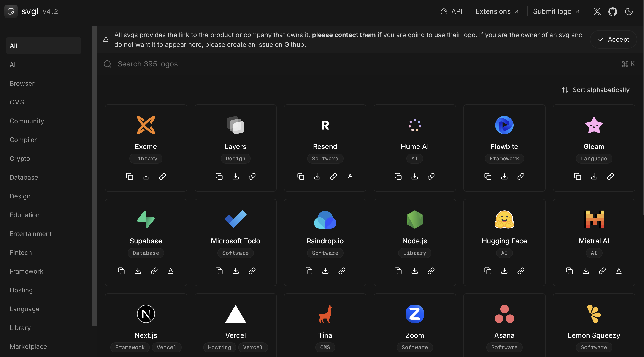Screen dimensions: 644x357
Task: Open the Extensions link
Action: click(x=497, y=11)
